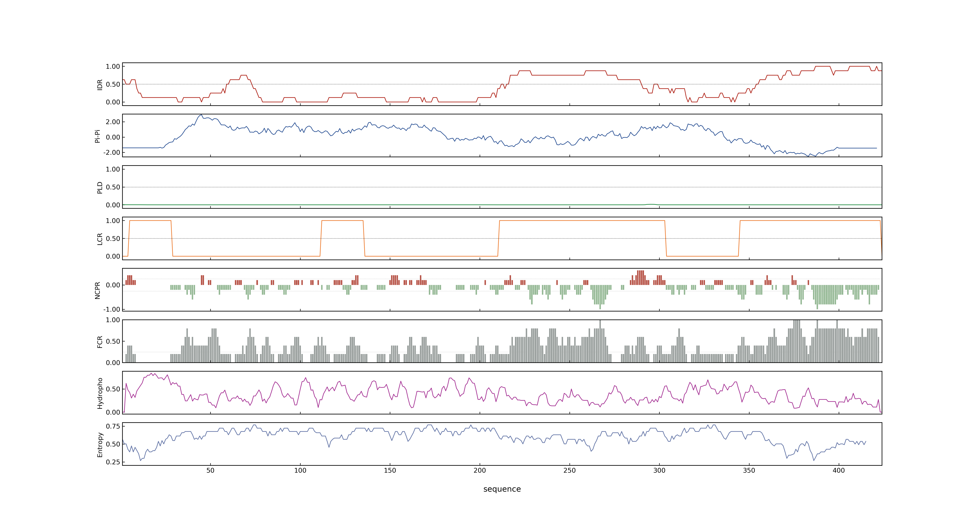Click x-axis tick label 350
980x523 pixels.
pyautogui.click(x=749, y=470)
